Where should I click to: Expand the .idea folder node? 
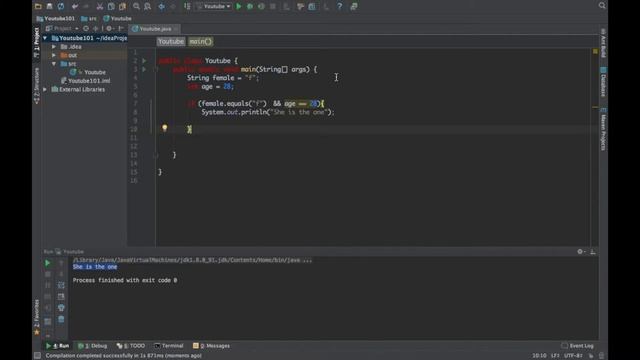coord(53,47)
